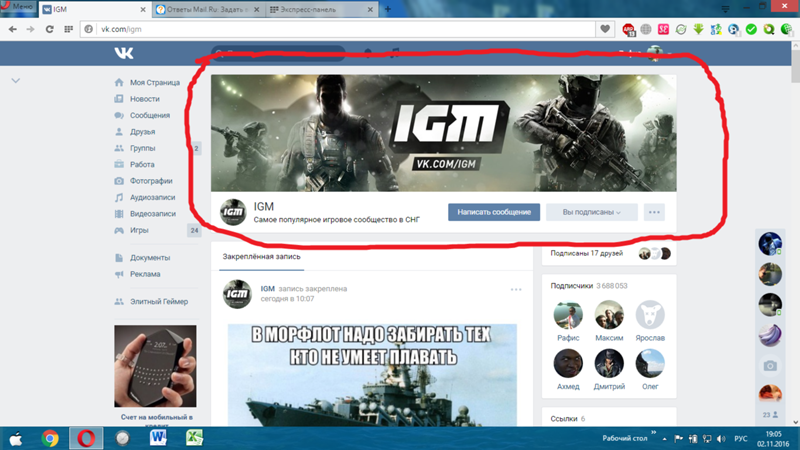This screenshot has height=450, width=800.
Task: Open Excel from the taskbar
Action: coord(194,438)
